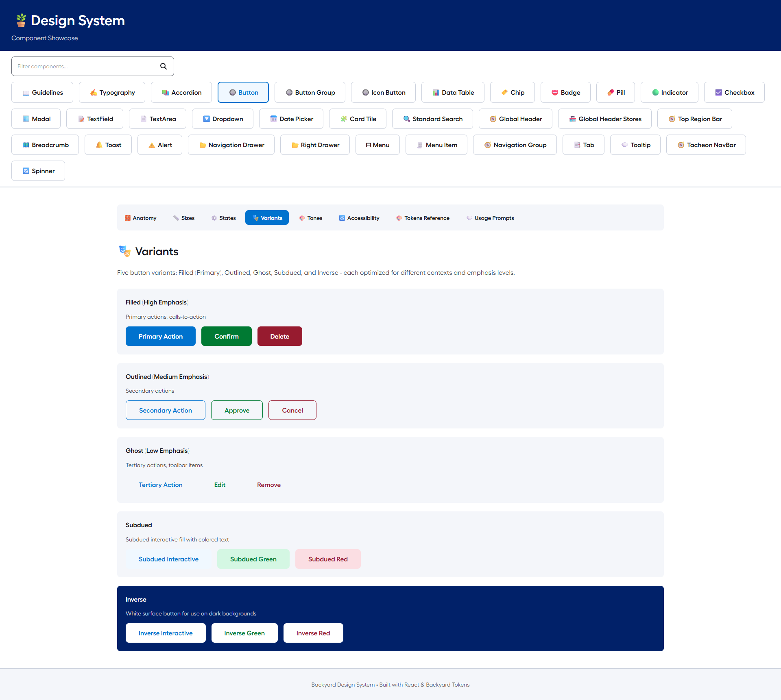Click the green Confirm button

227,336
